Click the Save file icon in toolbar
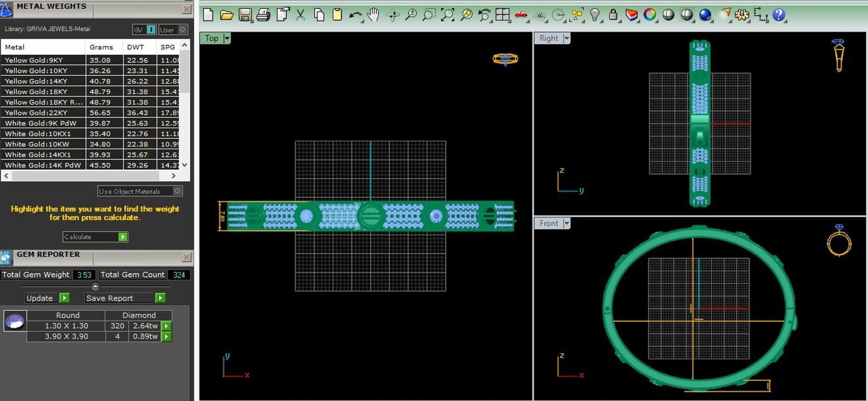 (245, 15)
